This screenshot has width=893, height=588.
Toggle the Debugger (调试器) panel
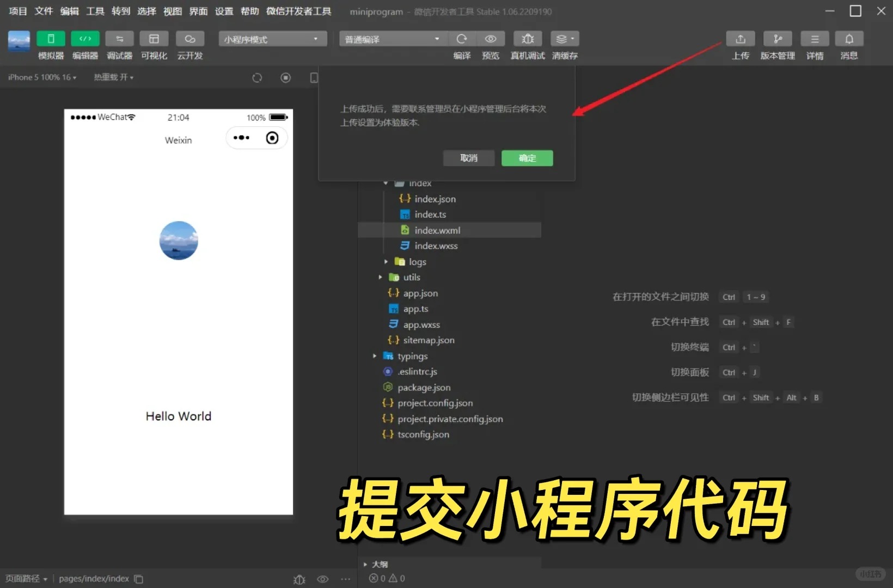tap(119, 39)
